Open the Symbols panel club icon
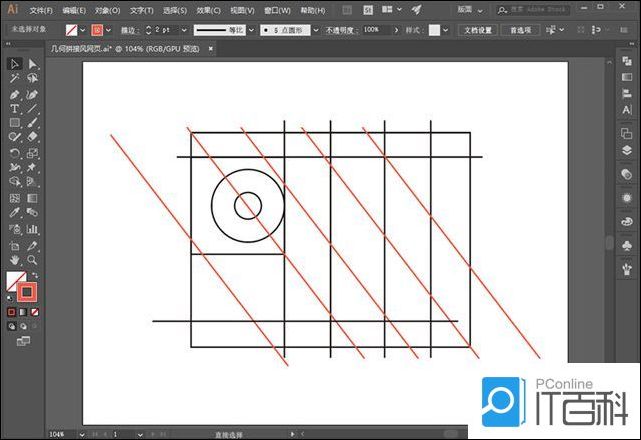The height and width of the screenshot is (440, 641). click(627, 245)
